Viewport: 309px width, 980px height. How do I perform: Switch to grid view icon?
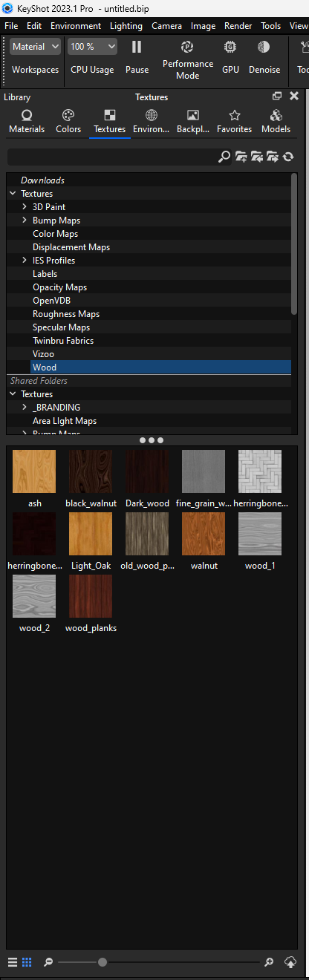click(27, 962)
